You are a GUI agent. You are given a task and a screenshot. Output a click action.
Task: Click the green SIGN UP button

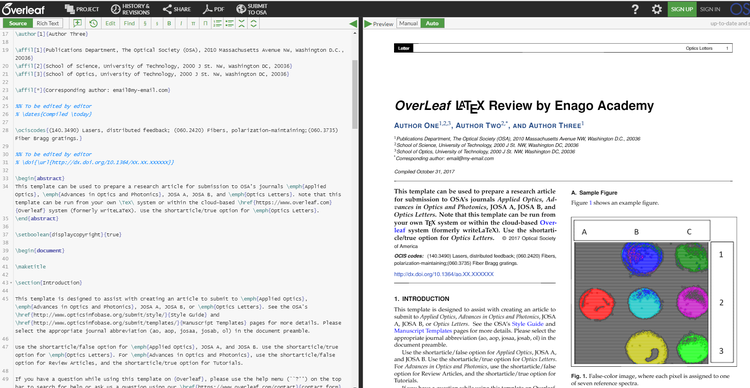click(x=682, y=9)
